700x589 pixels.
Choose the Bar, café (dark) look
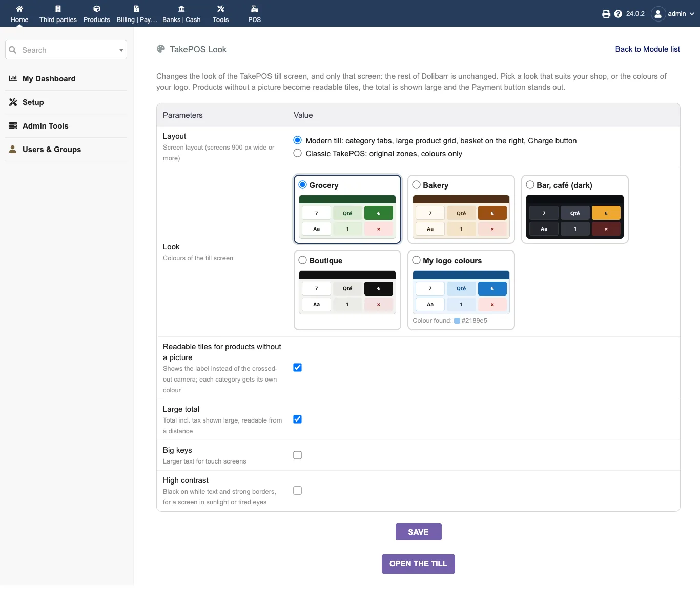pos(530,185)
